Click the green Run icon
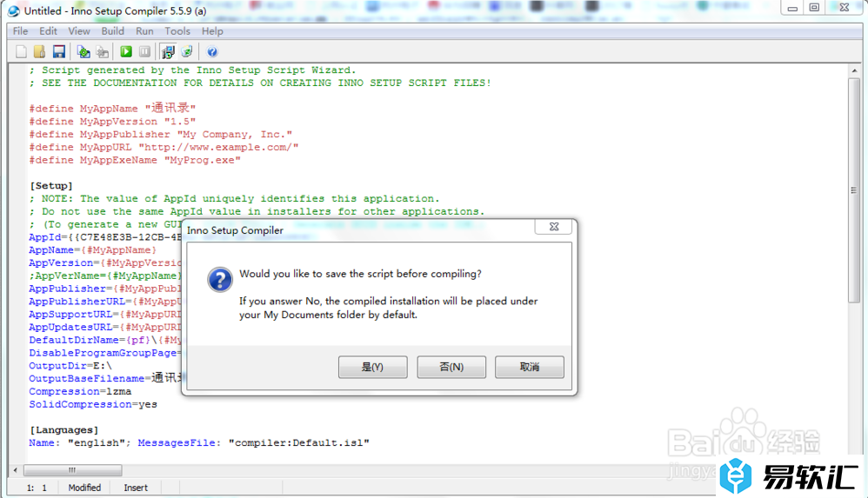 [126, 51]
